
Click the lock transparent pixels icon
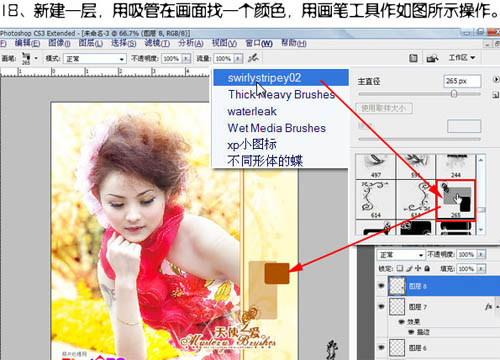pos(400,268)
